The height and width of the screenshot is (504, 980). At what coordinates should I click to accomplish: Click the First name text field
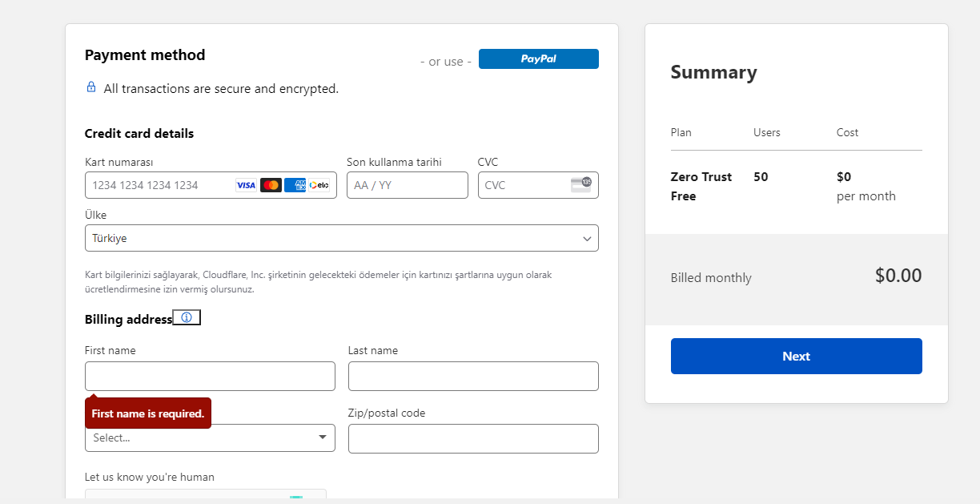210,376
